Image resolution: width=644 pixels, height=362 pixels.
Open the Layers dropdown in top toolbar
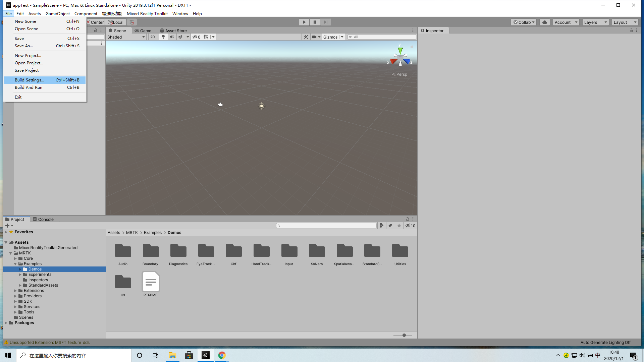click(595, 22)
